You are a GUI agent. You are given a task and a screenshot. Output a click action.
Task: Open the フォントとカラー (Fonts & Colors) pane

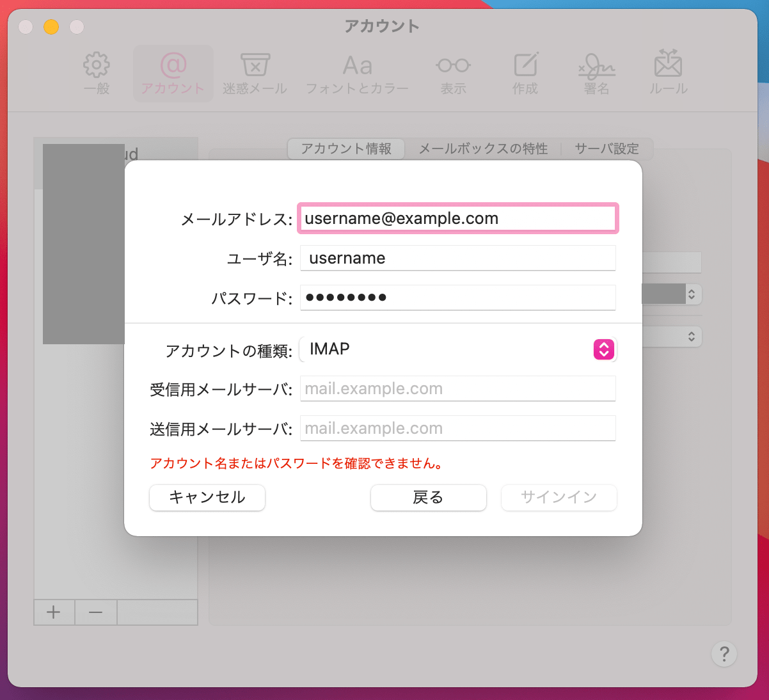356,72
